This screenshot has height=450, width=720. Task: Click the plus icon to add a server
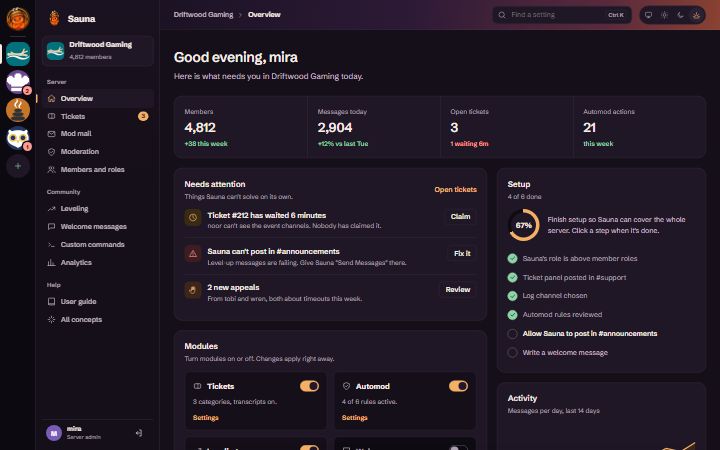(x=18, y=166)
